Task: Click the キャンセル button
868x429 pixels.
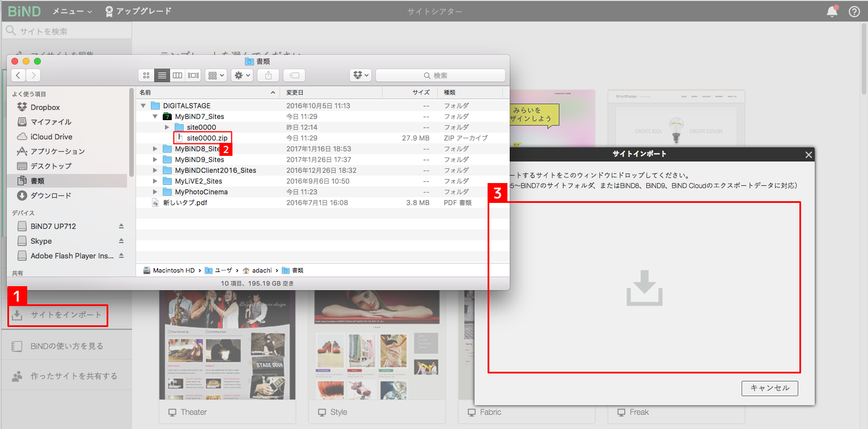Action: [769, 388]
